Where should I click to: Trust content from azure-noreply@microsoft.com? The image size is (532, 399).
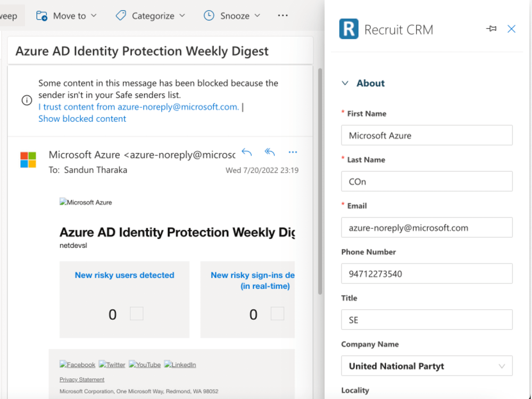point(138,106)
